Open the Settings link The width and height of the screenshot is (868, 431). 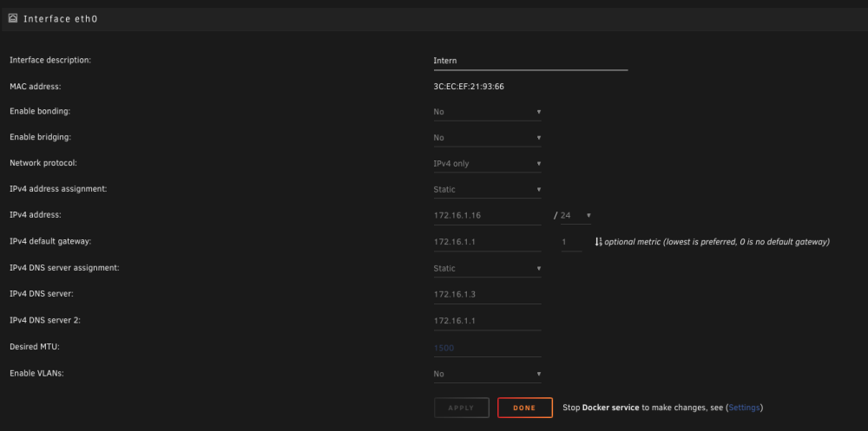click(x=745, y=408)
